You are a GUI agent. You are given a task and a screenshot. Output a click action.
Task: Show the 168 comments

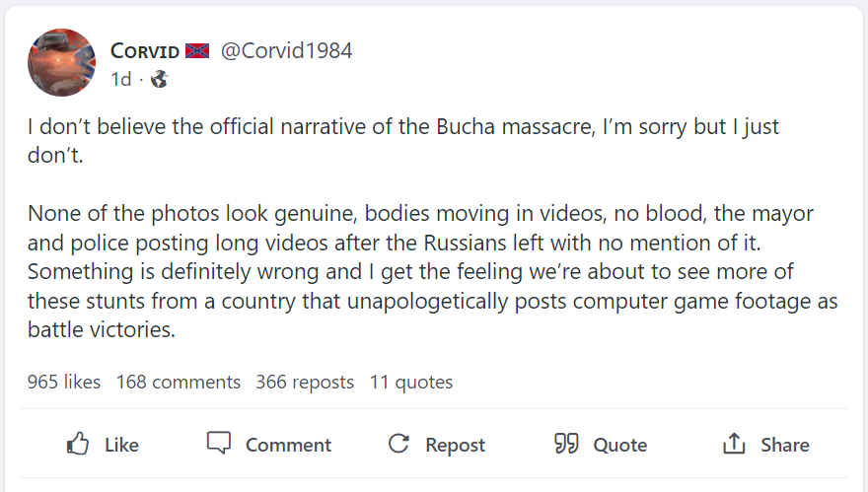179,382
